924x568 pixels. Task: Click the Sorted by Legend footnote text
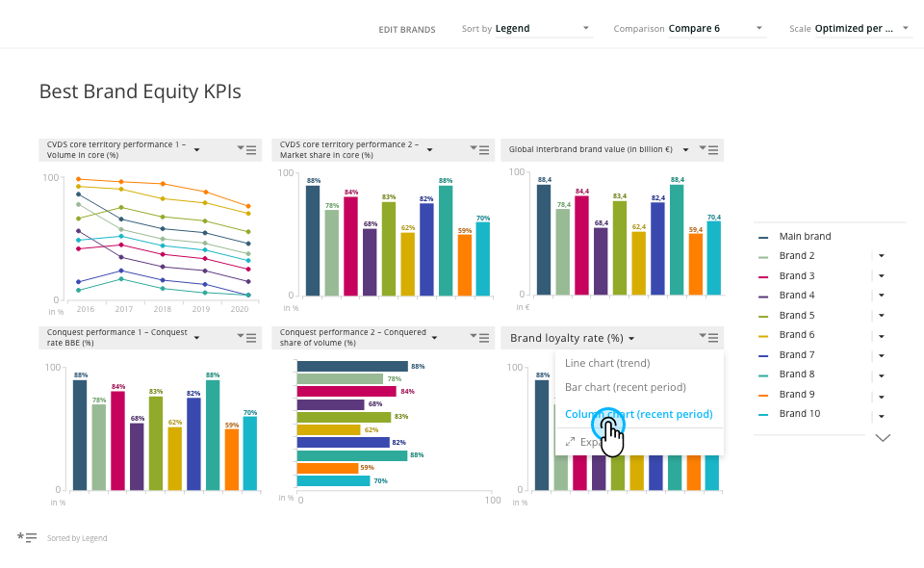pyautogui.click(x=77, y=538)
